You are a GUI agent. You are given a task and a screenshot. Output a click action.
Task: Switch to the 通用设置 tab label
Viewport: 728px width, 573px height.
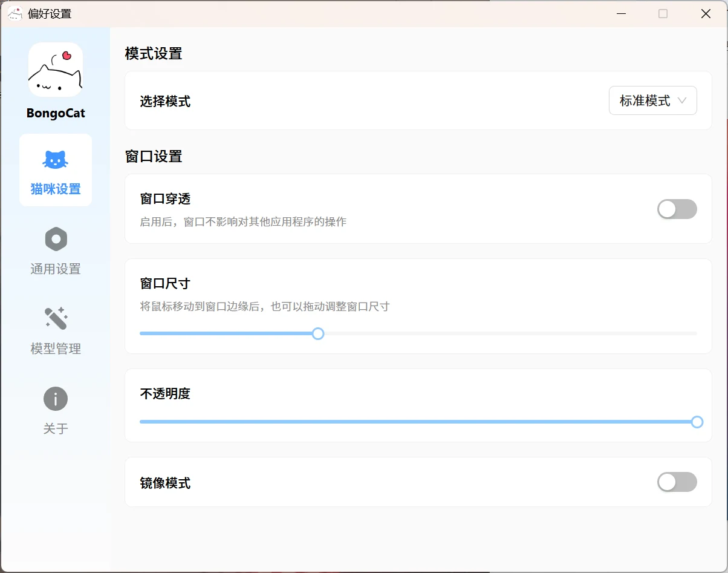click(56, 269)
